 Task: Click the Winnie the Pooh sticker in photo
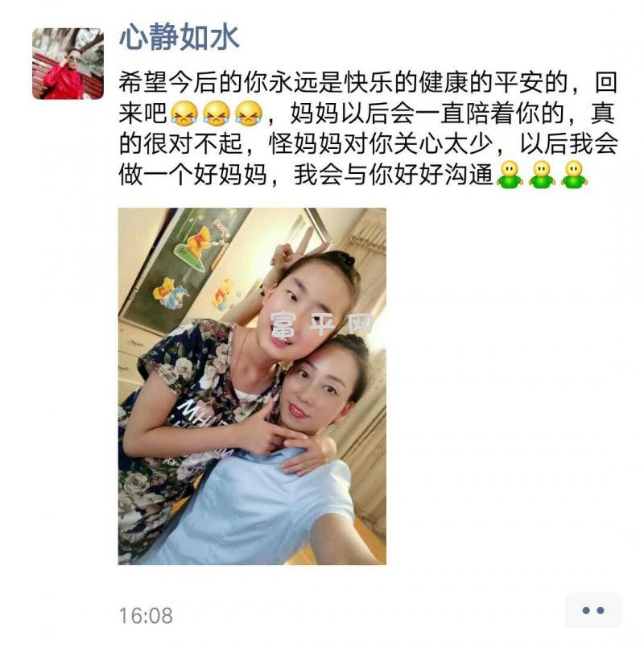[196, 244]
